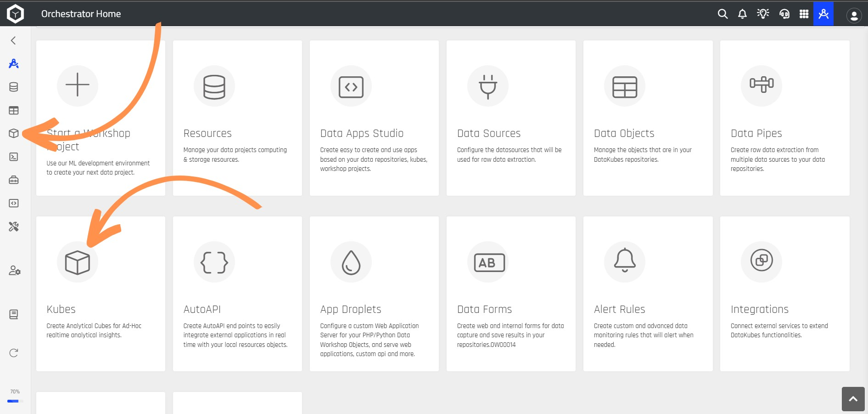The width and height of the screenshot is (868, 414).
Task: Click the Resources database card icon
Action: [x=214, y=86]
